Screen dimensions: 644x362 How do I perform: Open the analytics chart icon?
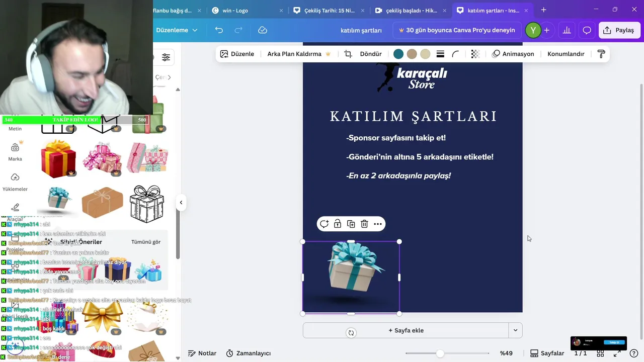[567, 30]
